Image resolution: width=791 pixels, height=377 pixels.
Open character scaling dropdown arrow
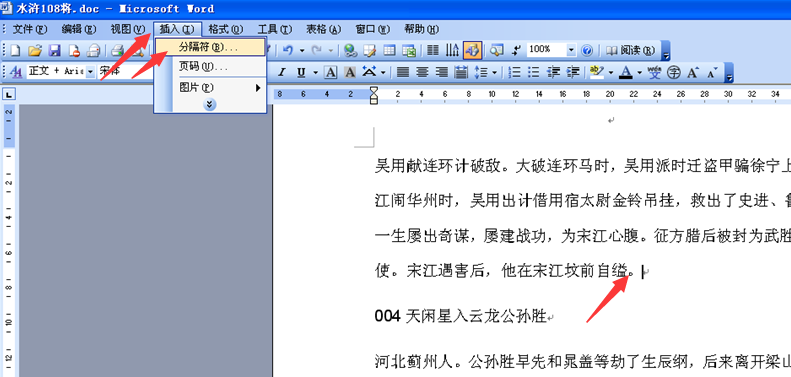click(x=383, y=72)
